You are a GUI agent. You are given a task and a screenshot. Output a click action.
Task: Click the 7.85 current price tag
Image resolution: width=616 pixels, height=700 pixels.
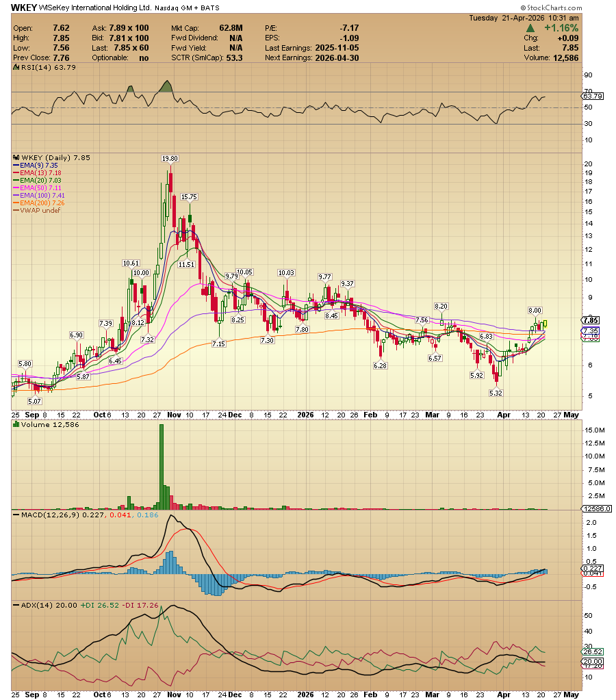[591, 320]
